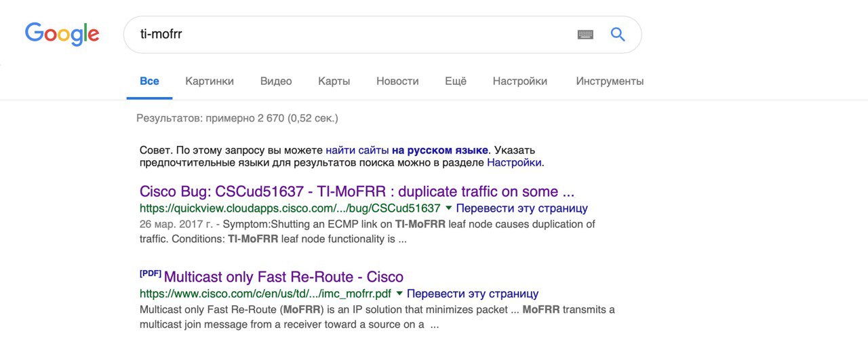This screenshot has height=342, width=868.
Task: Click the magnifier search icon
Action: 618,35
